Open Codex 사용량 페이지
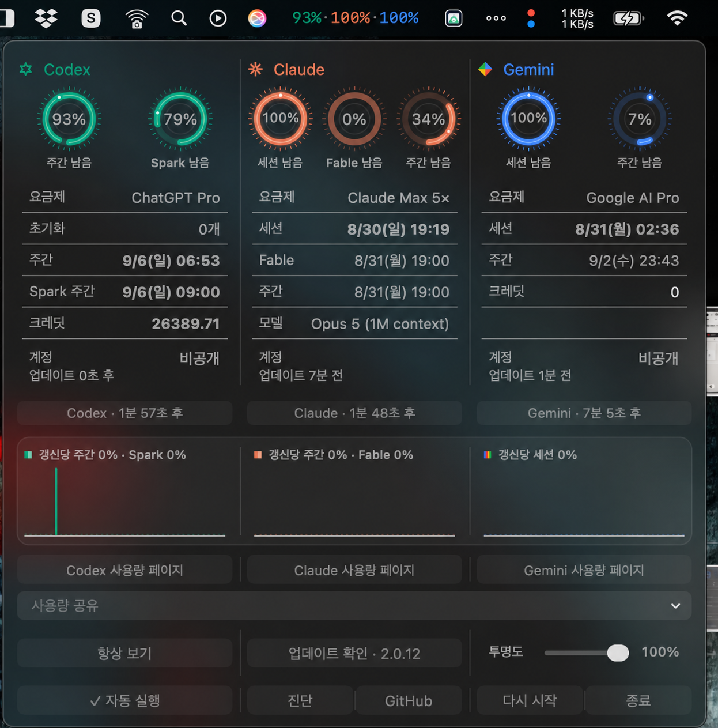Screen dimensions: 718x728 [x=124, y=570]
